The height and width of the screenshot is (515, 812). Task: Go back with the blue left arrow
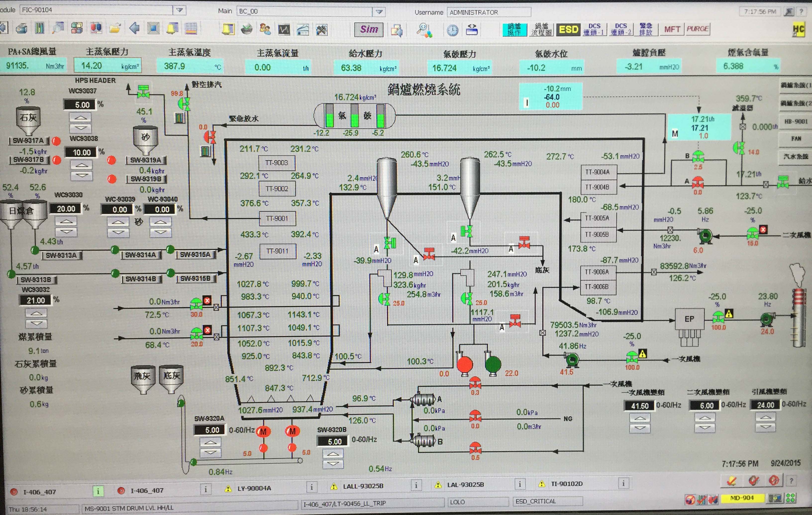pyautogui.click(x=135, y=28)
